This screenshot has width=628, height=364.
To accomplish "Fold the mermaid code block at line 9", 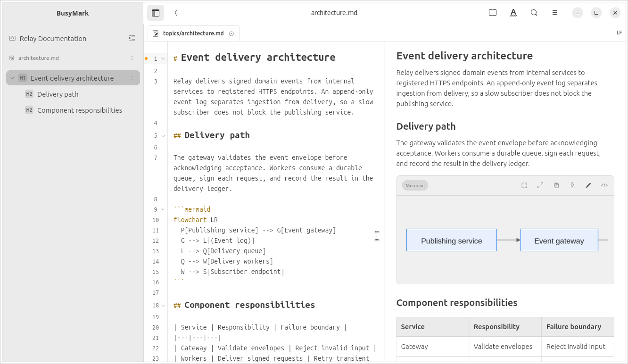I will (164, 209).
